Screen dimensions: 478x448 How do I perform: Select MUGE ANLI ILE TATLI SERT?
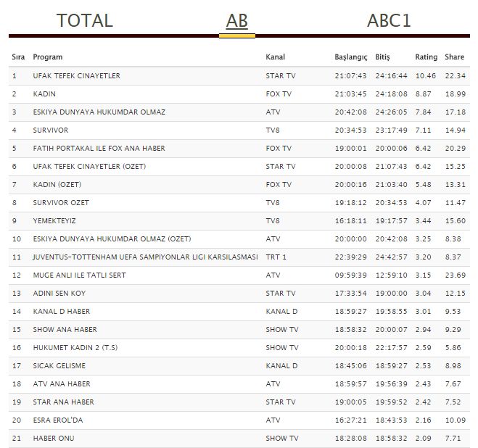pos(80,275)
